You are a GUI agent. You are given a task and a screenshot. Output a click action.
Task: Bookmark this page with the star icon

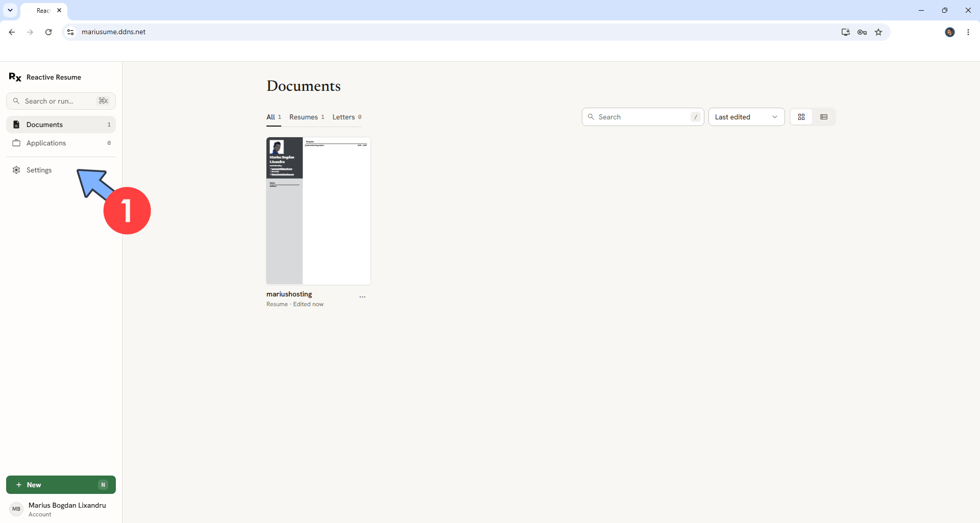pos(878,32)
